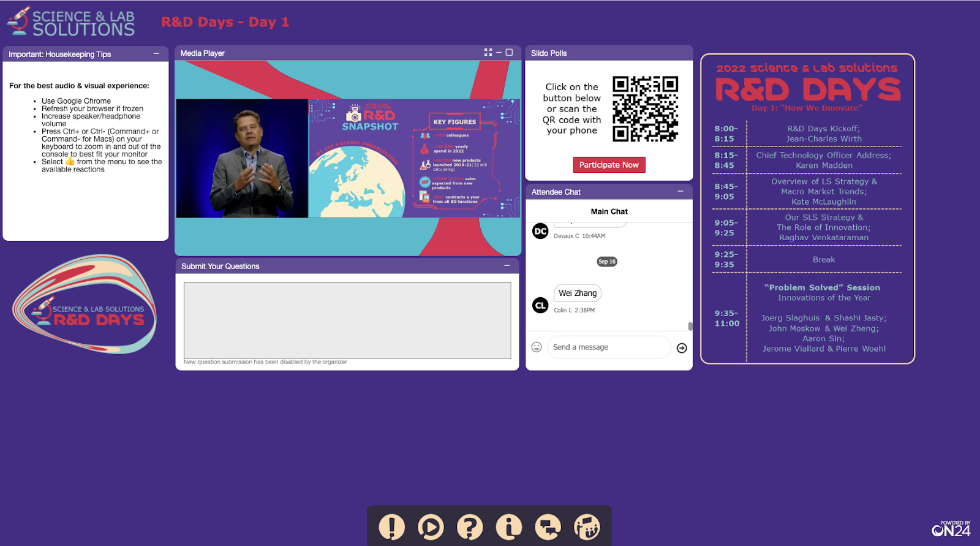Enter fullscreen in the Media Player

click(488, 53)
